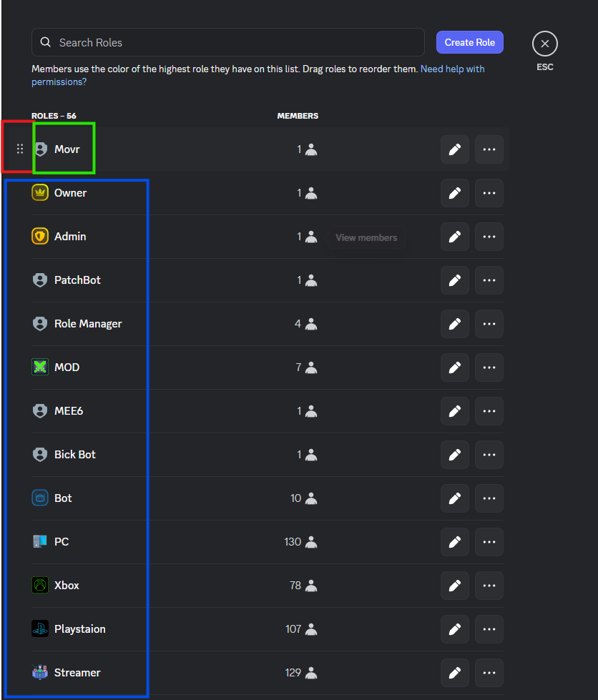Image resolution: width=598 pixels, height=700 pixels.
Task: Open more options for Admin role
Action: pyautogui.click(x=489, y=237)
